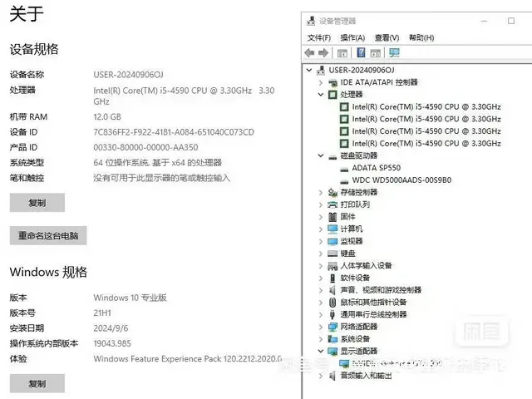Click the 音频输入和输出 speaker icon
This screenshot has width=532, height=399.
click(x=332, y=376)
